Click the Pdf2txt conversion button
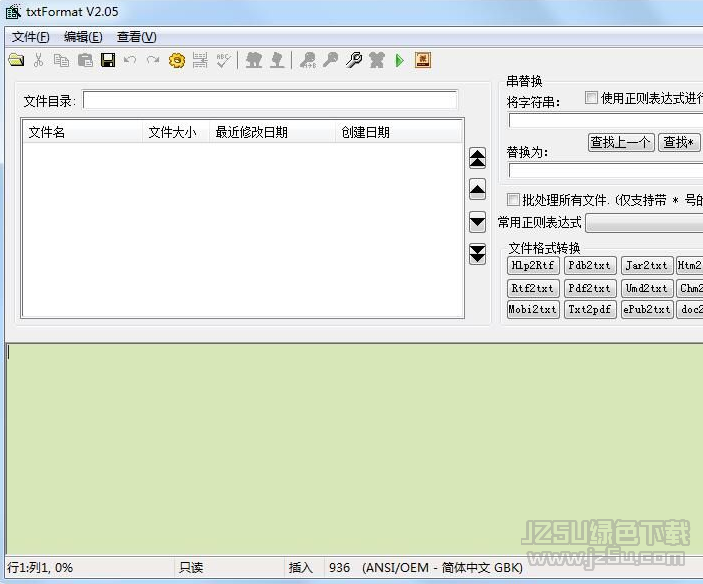Viewport: 703px width, 584px height. (590, 288)
